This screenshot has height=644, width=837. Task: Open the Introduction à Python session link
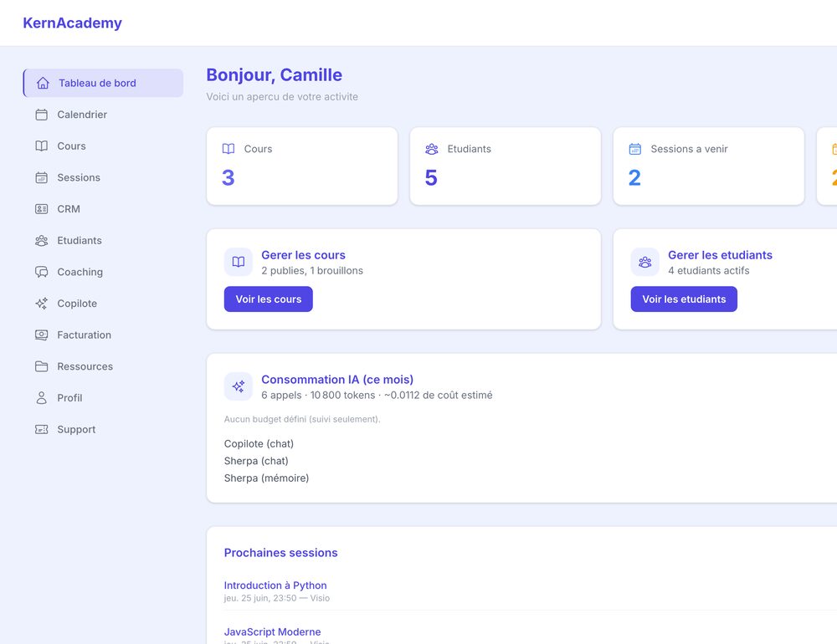275,585
